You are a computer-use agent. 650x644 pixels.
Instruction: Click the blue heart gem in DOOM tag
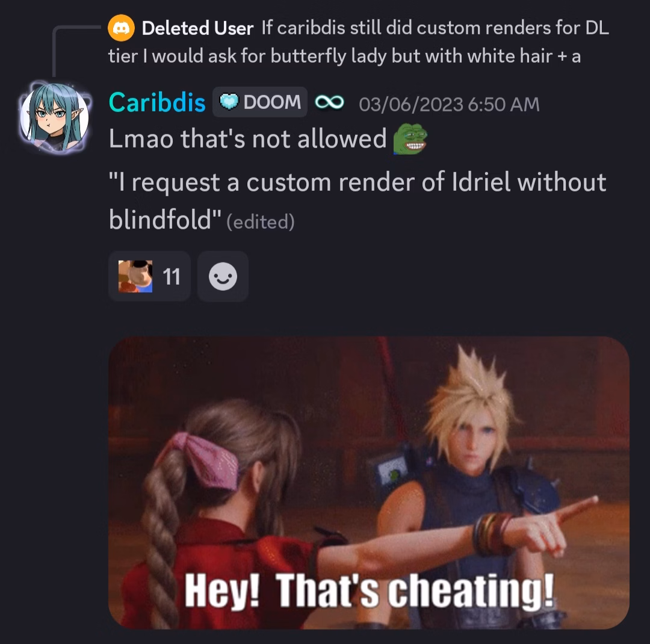pos(229,102)
